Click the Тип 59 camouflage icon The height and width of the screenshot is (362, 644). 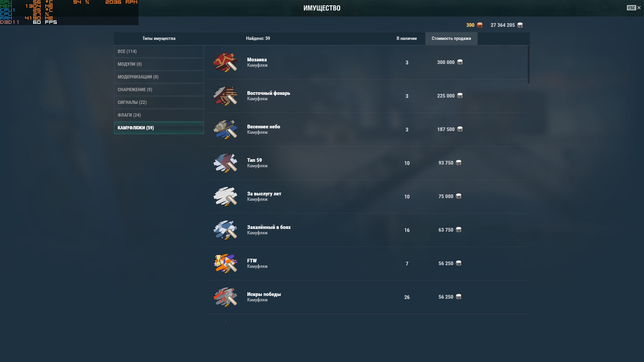[x=225, y=163]
